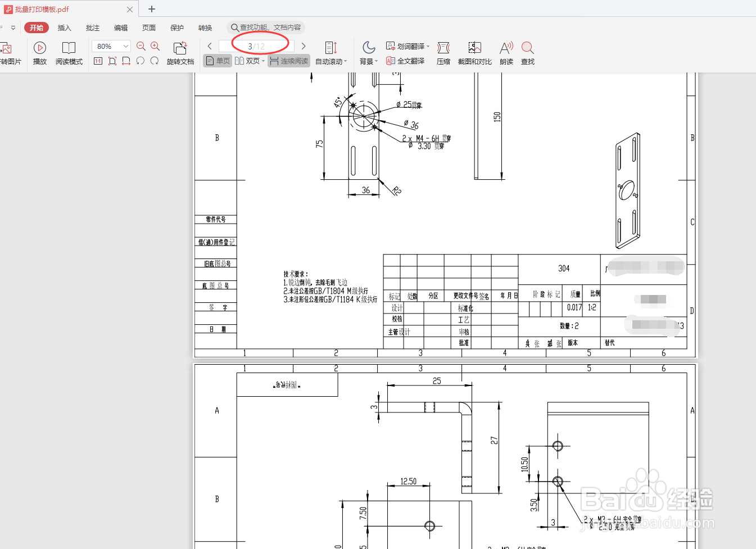756x549 pixels.
Task: Toggle 连续阅读 continuous reading
Action: (289, 61)
